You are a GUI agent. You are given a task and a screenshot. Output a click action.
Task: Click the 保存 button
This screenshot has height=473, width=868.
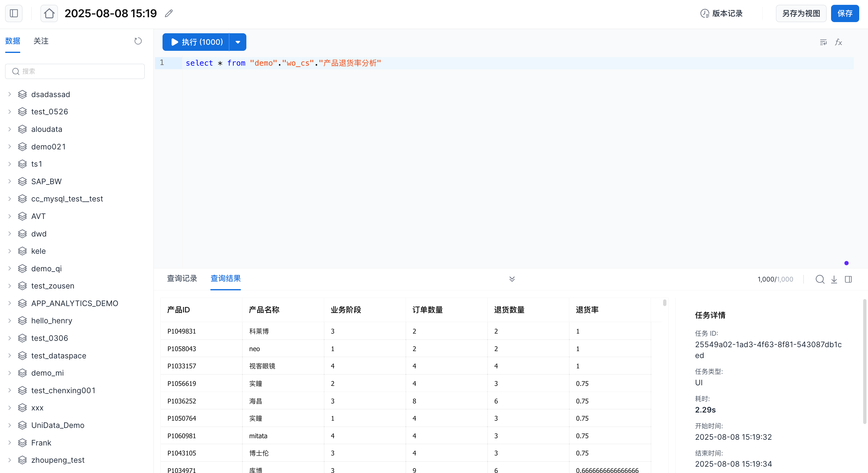pyautogui.click(x=844, y=14)
